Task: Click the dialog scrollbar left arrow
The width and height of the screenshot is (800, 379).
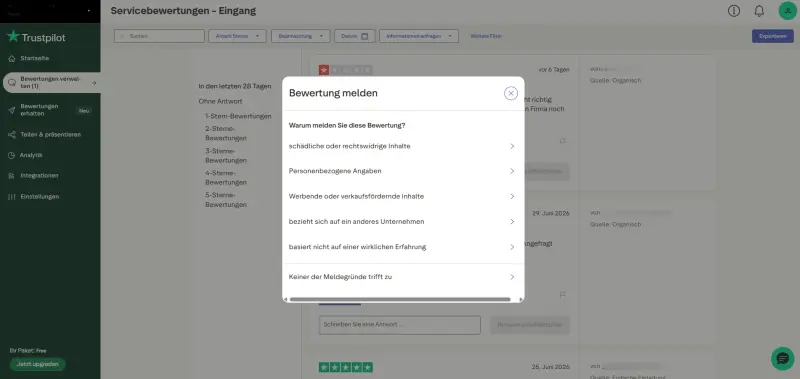Action: click(x=286, y=299)
